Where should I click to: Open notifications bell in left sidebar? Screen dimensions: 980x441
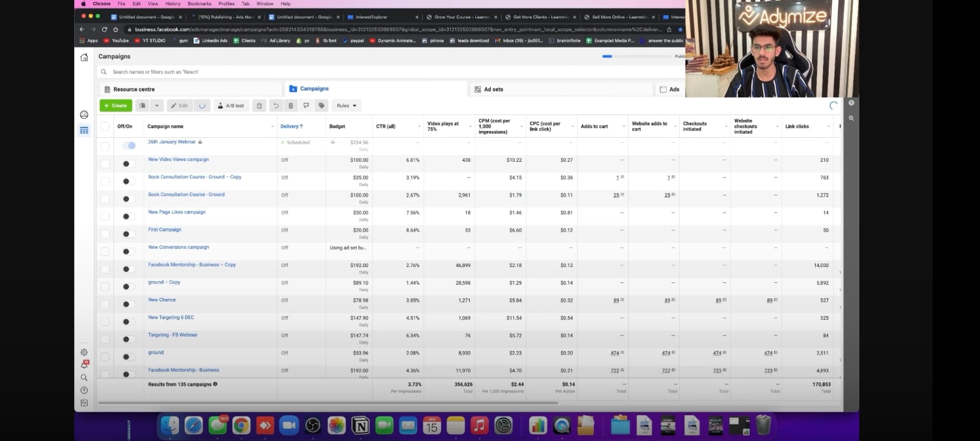pos(85,364)
